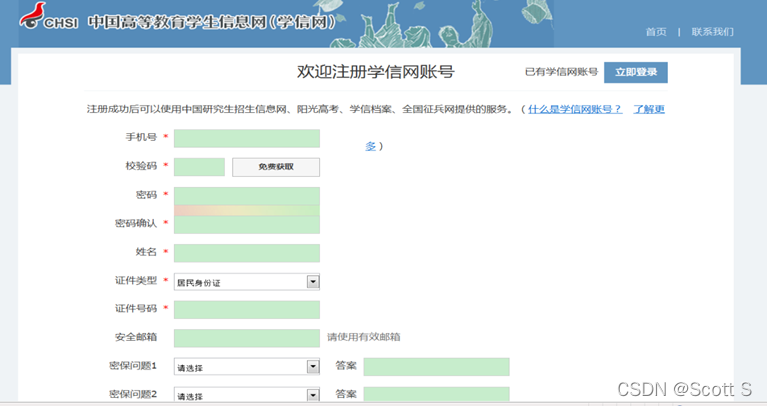Focus the 校验码 input field
Screen dimensions: 767x406
199,167
